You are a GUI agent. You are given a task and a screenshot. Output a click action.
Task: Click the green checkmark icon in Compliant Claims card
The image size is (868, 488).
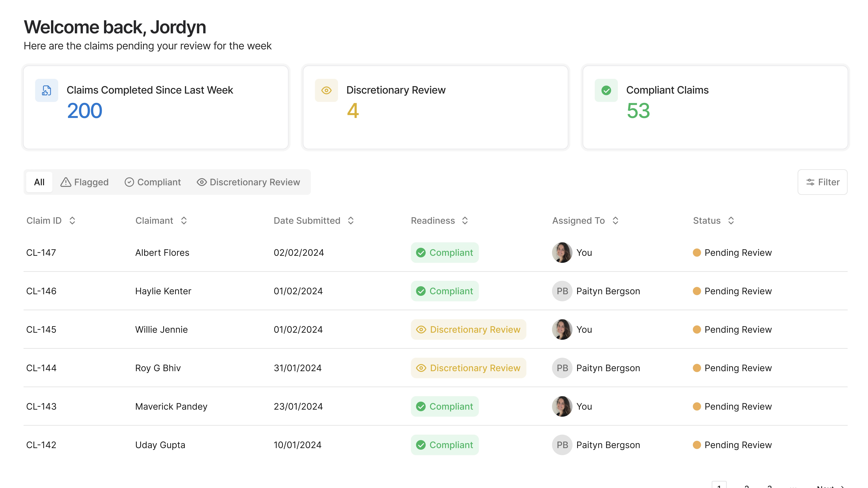click(606, 90)
